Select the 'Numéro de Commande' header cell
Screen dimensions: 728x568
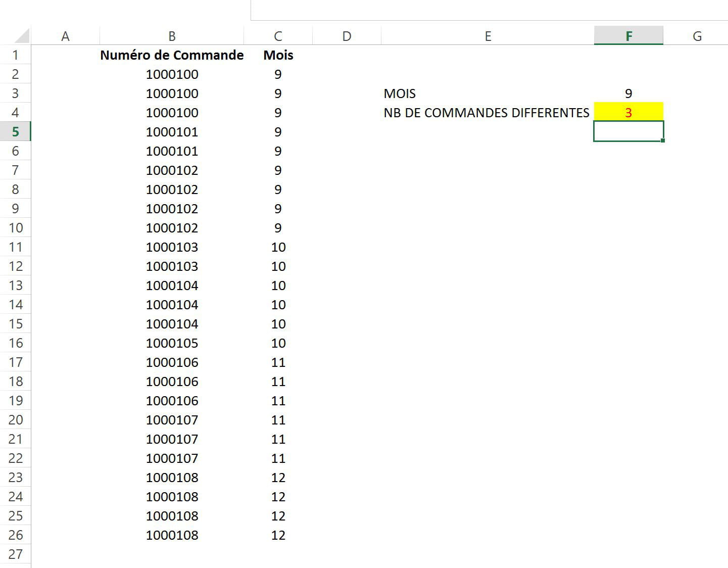172,55
